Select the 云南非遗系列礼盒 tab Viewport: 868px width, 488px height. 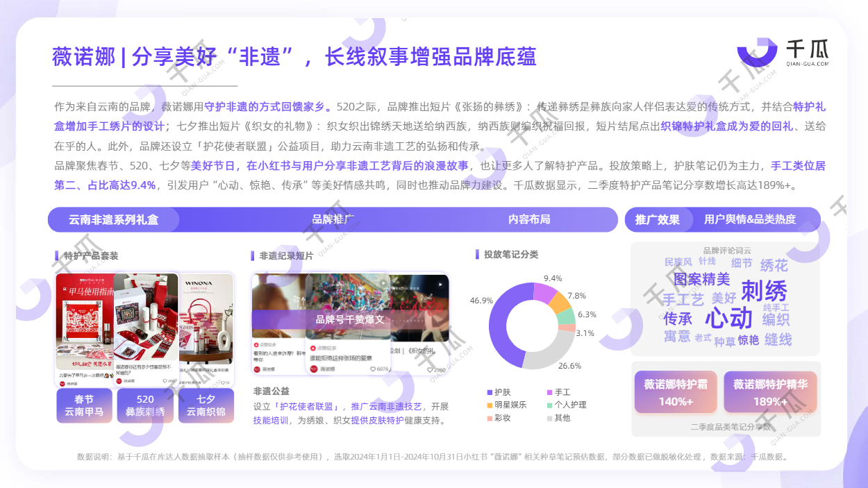113,219
